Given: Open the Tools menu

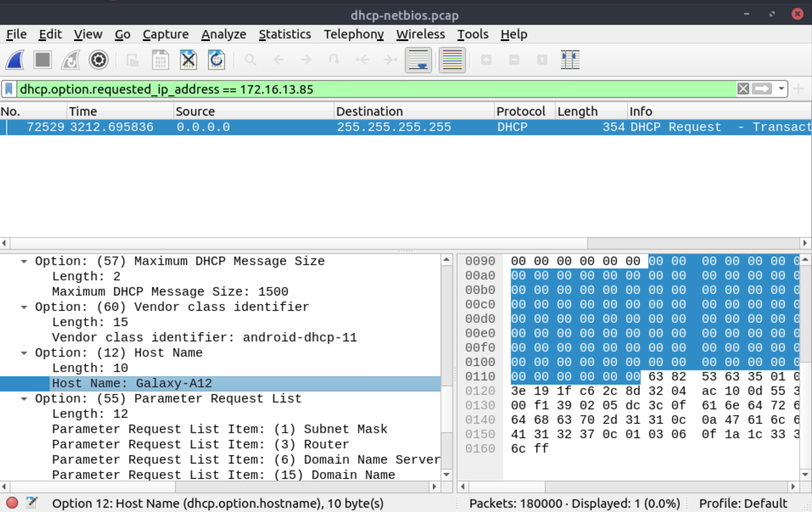Looking at the screenshot, I should pyautogui.click(x=473, y=34).
